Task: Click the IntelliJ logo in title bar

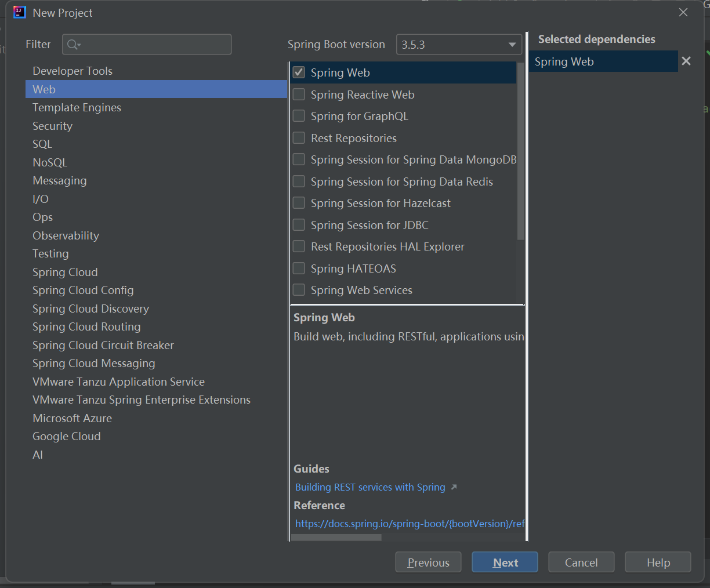Action: click(x=20, y=12)
